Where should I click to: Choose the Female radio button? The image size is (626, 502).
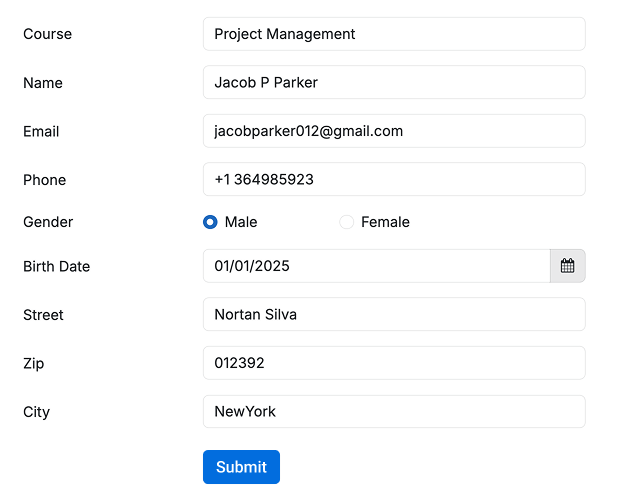[347, 222]
